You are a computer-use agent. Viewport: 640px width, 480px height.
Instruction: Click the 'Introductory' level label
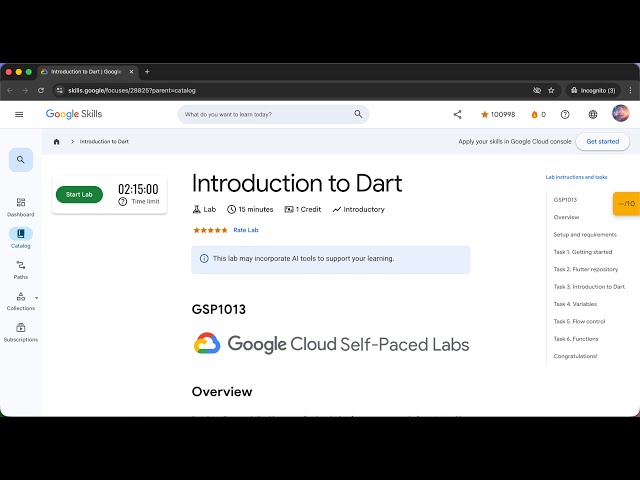click(358, 209)
